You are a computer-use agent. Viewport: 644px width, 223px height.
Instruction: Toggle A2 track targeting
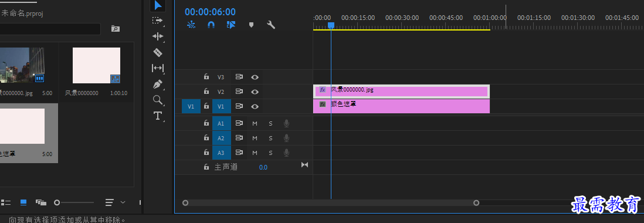point(221,138)
